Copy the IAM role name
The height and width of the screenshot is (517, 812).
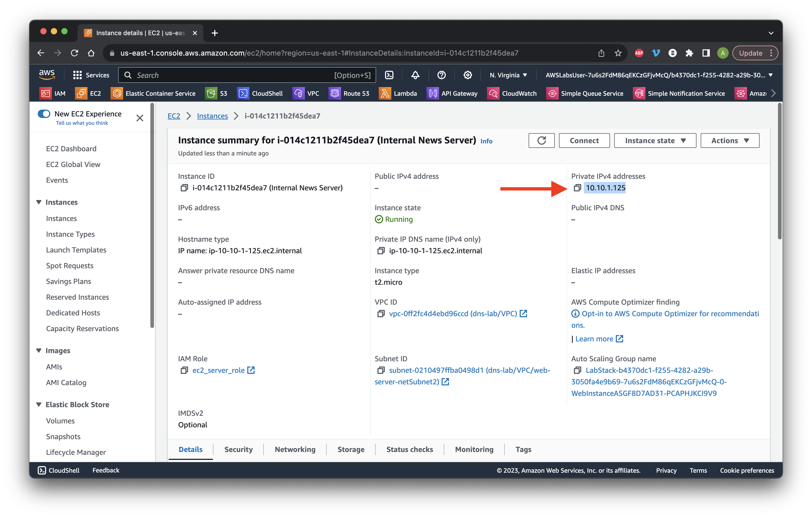point(184,370)
